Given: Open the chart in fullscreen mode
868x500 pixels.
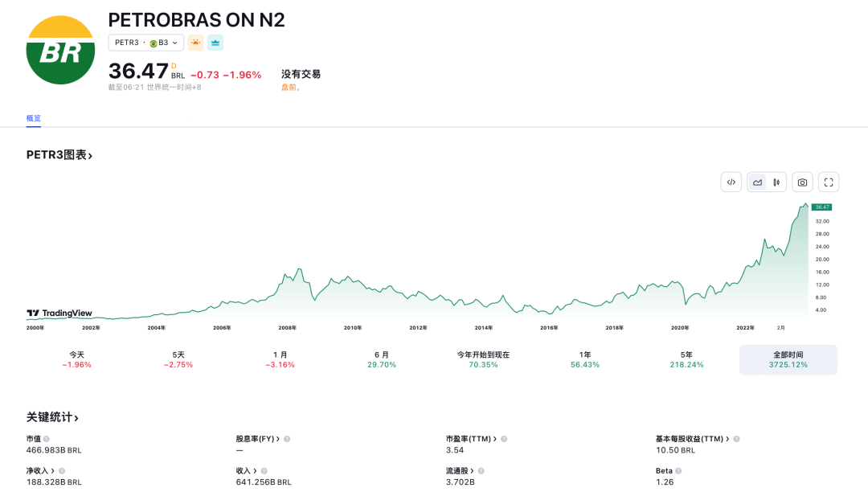Looking at the screenshot, I should 829,182.
